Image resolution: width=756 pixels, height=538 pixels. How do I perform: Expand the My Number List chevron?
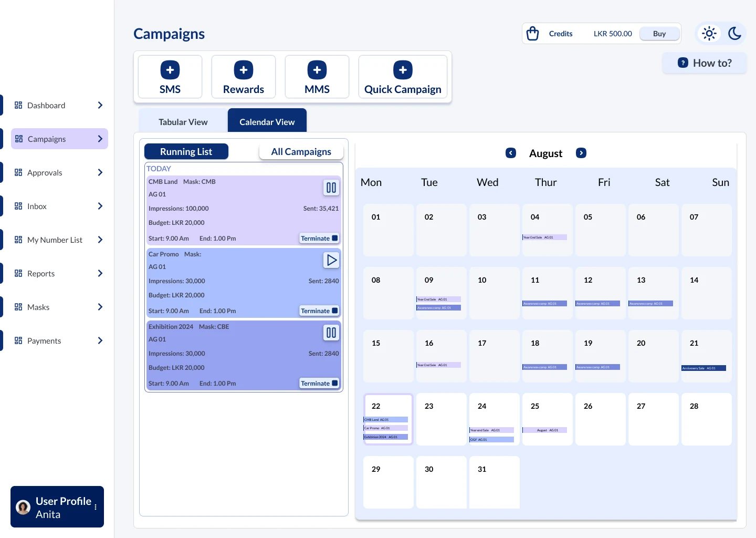100,240
